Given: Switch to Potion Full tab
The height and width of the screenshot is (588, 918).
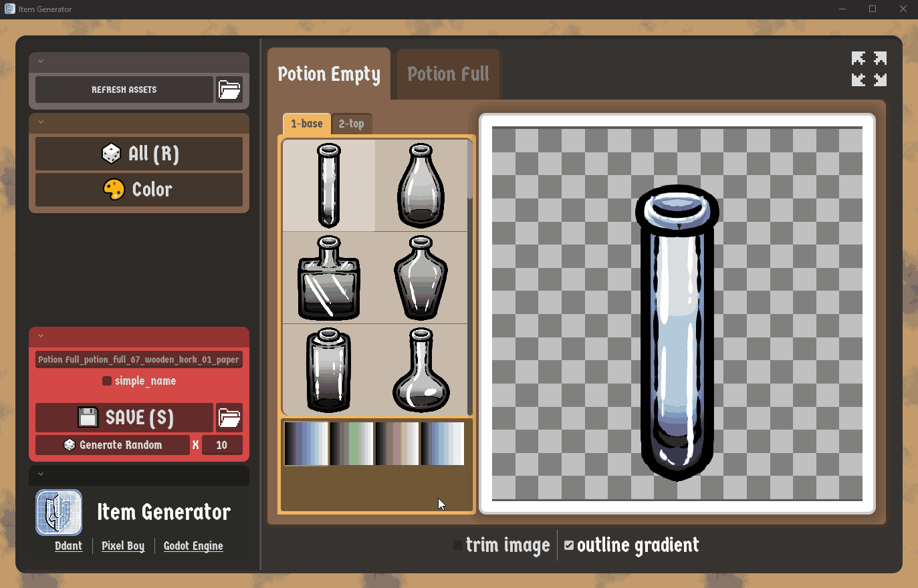Looking at the screenshot, I should click(x=448, y=74).
